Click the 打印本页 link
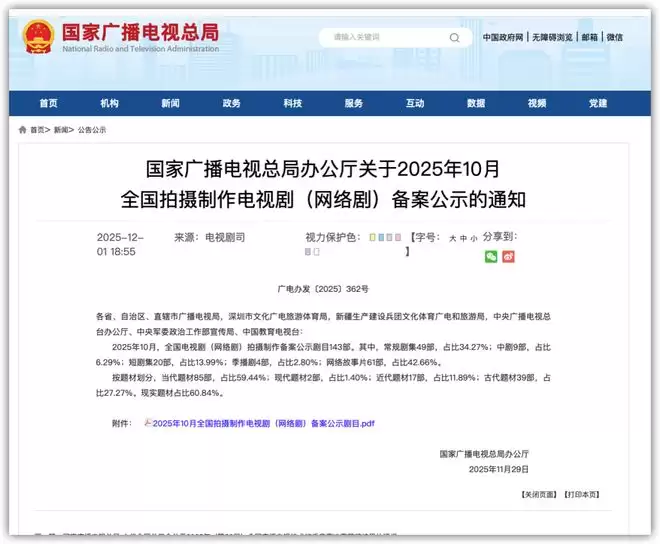The image size is (660, 544). 581,494
